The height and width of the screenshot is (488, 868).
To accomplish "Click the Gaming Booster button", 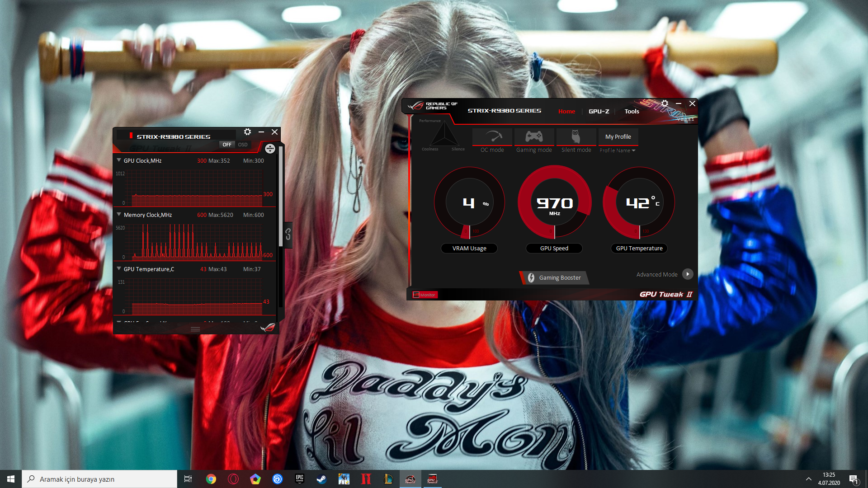I will click(x=554, y=277).
